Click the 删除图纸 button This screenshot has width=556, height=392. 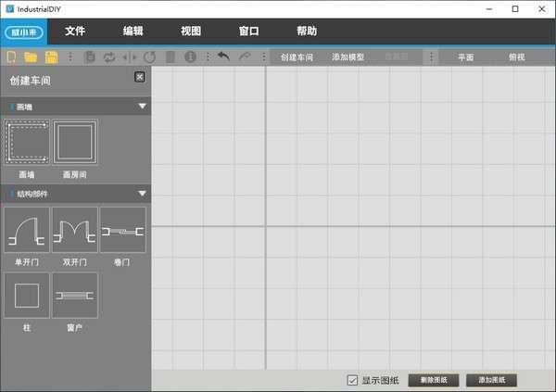tap(433, 380)
